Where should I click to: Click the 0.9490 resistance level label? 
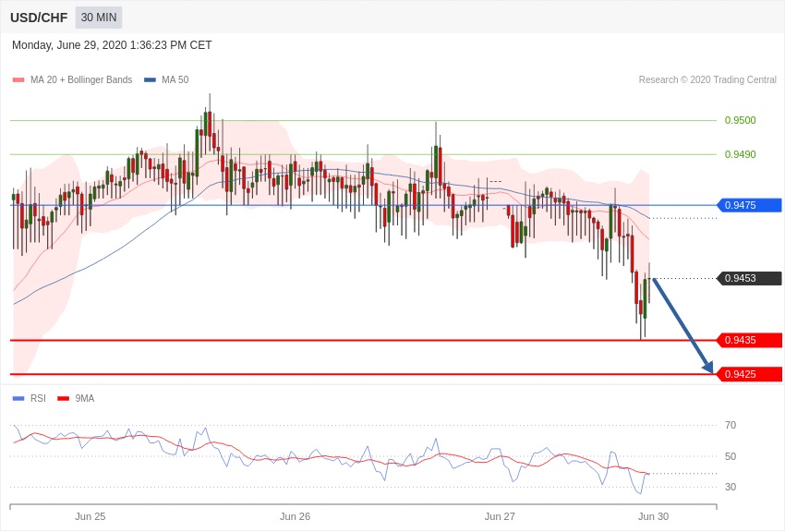(740, 154)
